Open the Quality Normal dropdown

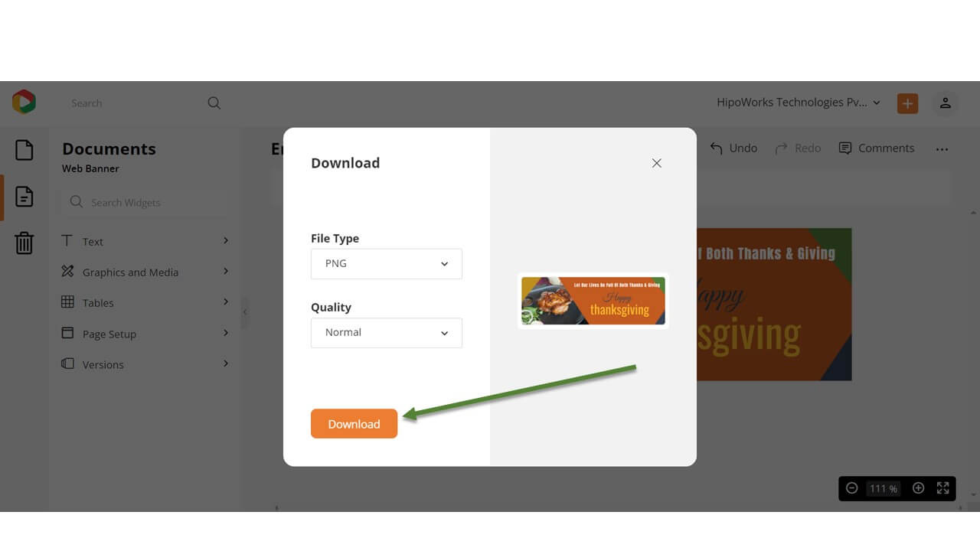tap(386, 332)
